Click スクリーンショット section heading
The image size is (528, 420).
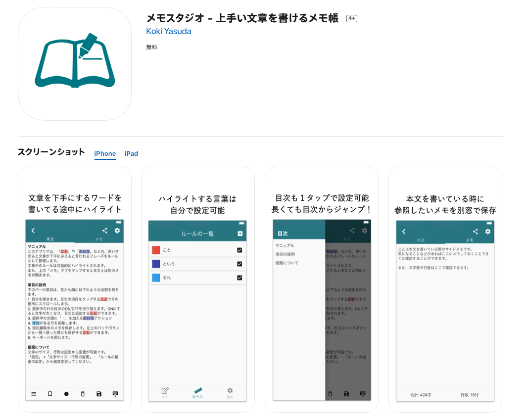coord(51,152)
